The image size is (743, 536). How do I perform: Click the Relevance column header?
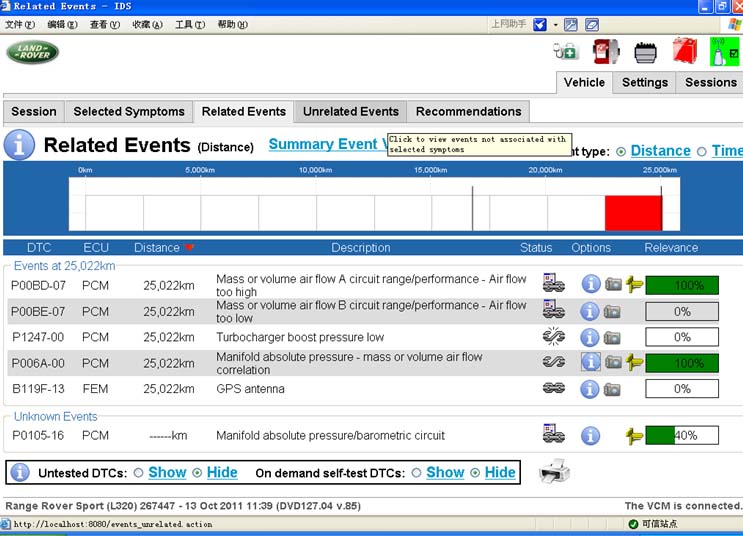(671, 248)
